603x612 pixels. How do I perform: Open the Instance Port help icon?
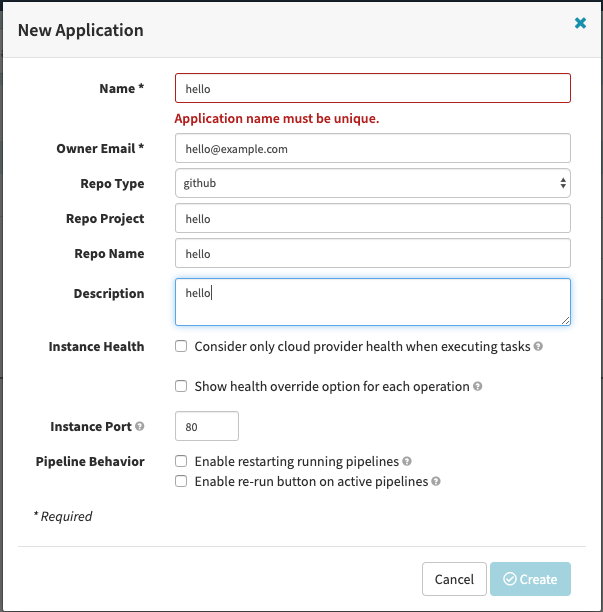140,426
